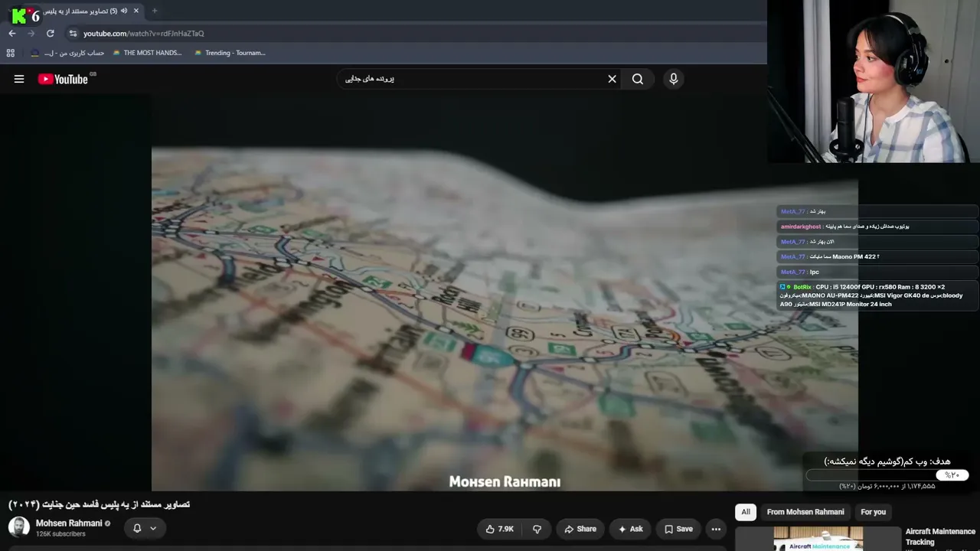Screen dimensions: 980x551
Task: Mute the tab using its speaker icon
Action: coord(124,11)
